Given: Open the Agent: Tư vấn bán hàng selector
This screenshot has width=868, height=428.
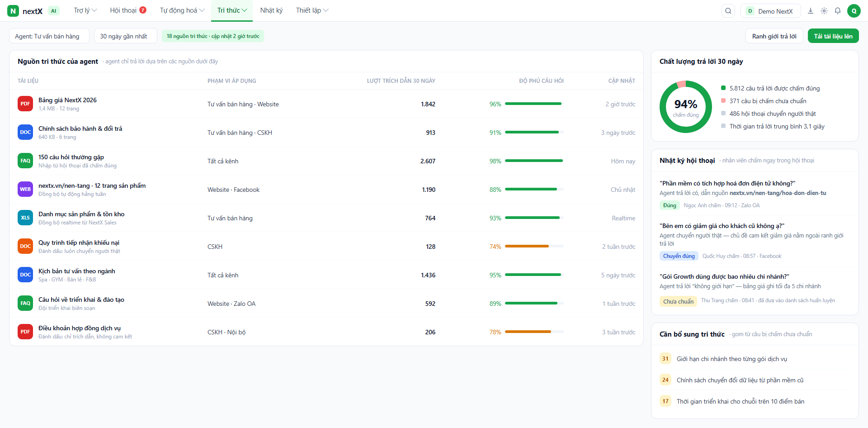Looking at the screenshot, I should [49, 36].
